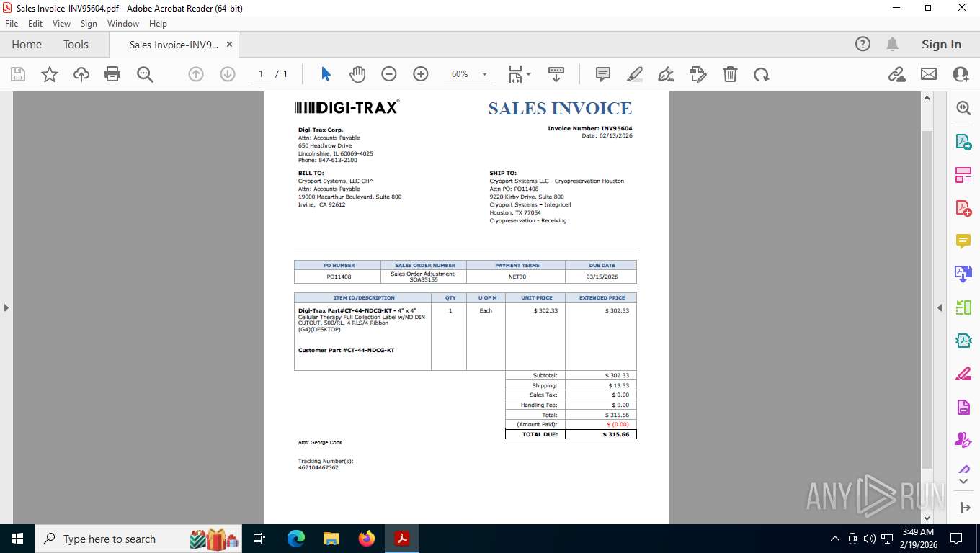This screenshot has width=980, height=553.
Task: Click the page number field
Action: (260, 74)
